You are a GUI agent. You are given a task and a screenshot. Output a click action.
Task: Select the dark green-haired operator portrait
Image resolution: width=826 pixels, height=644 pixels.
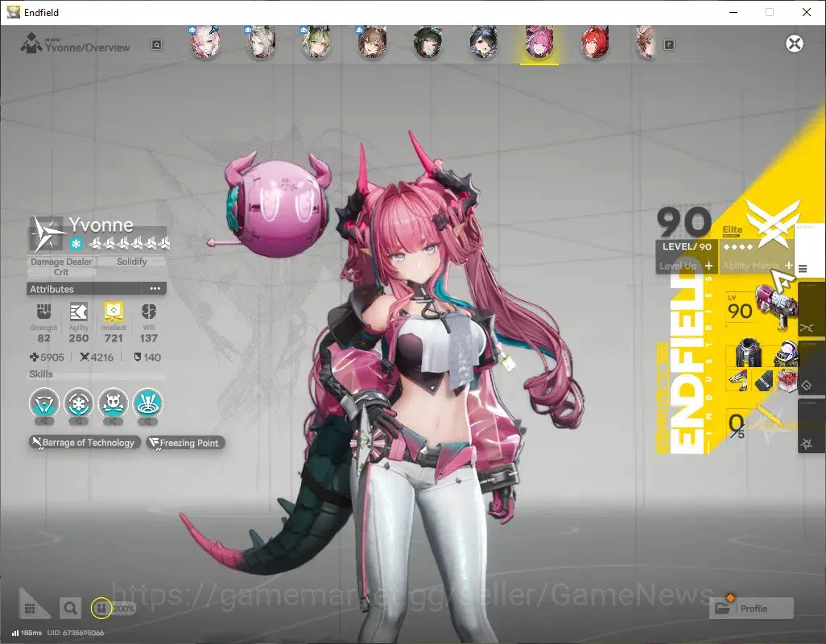point(427,42)
